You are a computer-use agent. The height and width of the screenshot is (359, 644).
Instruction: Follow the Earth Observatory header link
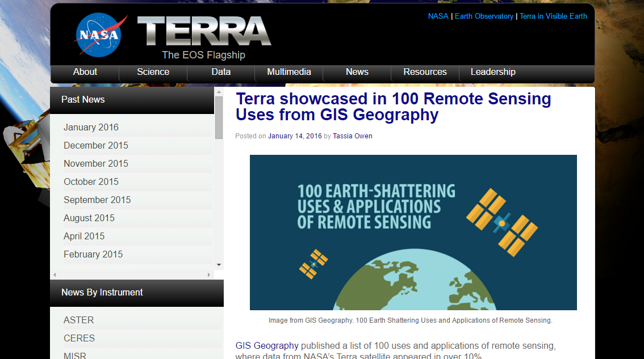[x=484, y=16]
